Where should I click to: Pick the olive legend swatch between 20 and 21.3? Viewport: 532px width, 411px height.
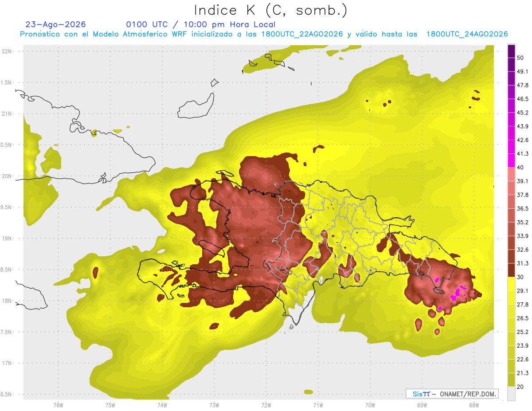click(x=511, y=380)
